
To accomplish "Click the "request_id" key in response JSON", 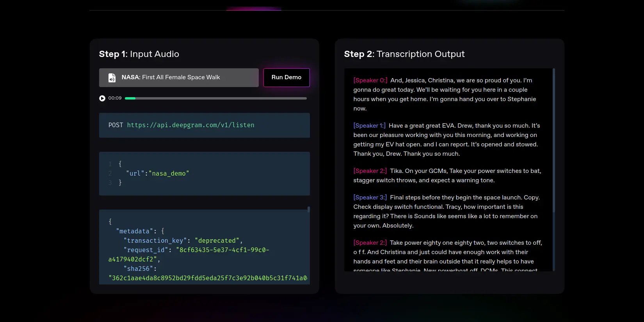I will (x=146, y=250).
